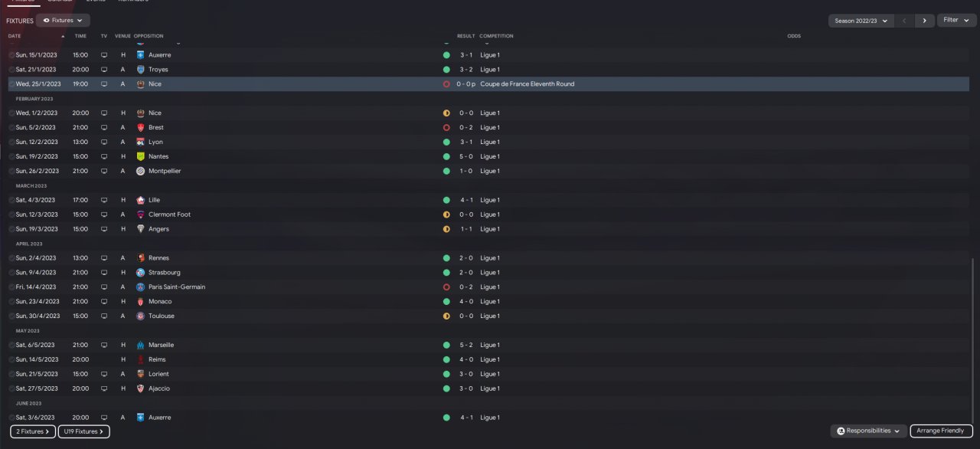The image size is (980, 449).
Task: Click the Strasbourg club badge icon
Action: click(141, 273)
